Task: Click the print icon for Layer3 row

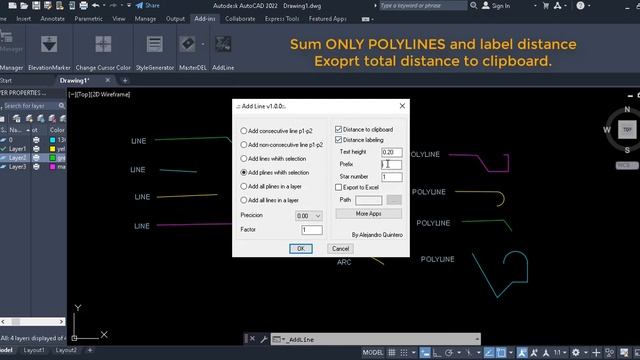Action: click(36, 167)
